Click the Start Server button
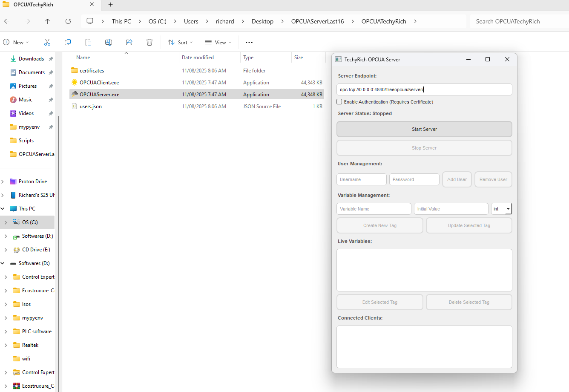 [x=424, y=129]
